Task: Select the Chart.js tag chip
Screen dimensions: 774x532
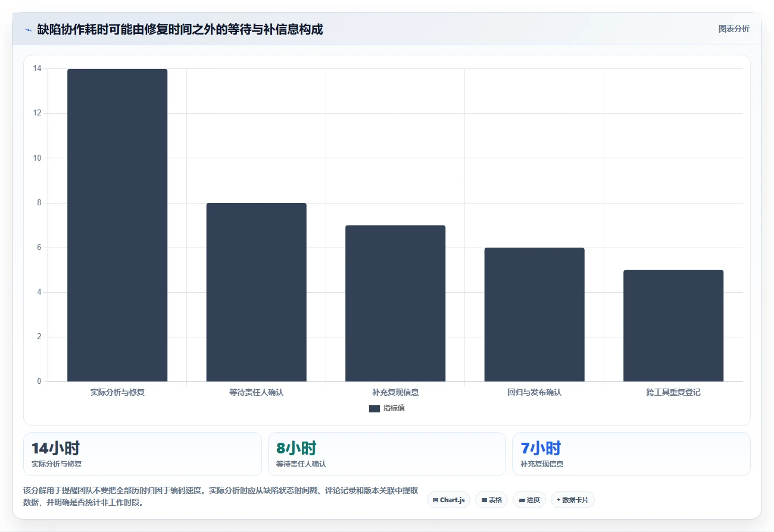Action: click(448, 500)
